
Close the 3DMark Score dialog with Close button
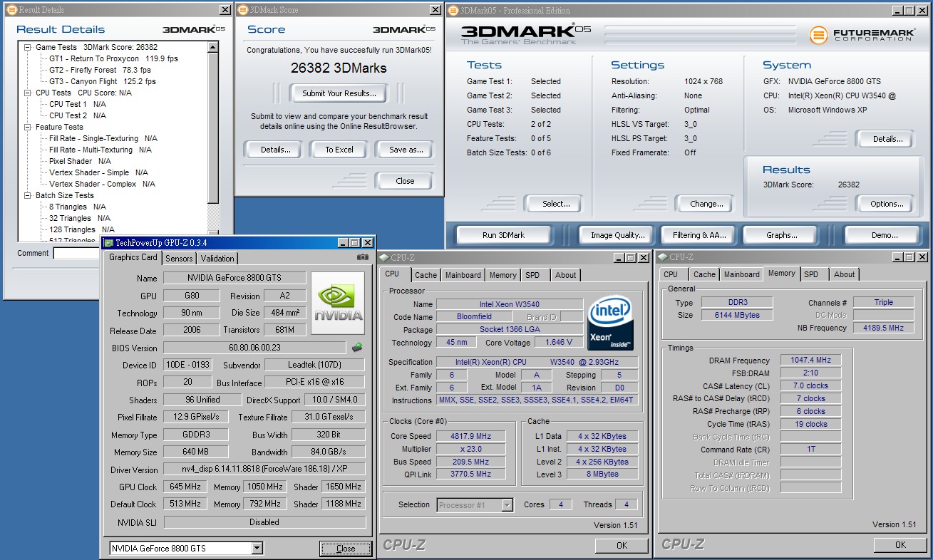tap(405, 181)
